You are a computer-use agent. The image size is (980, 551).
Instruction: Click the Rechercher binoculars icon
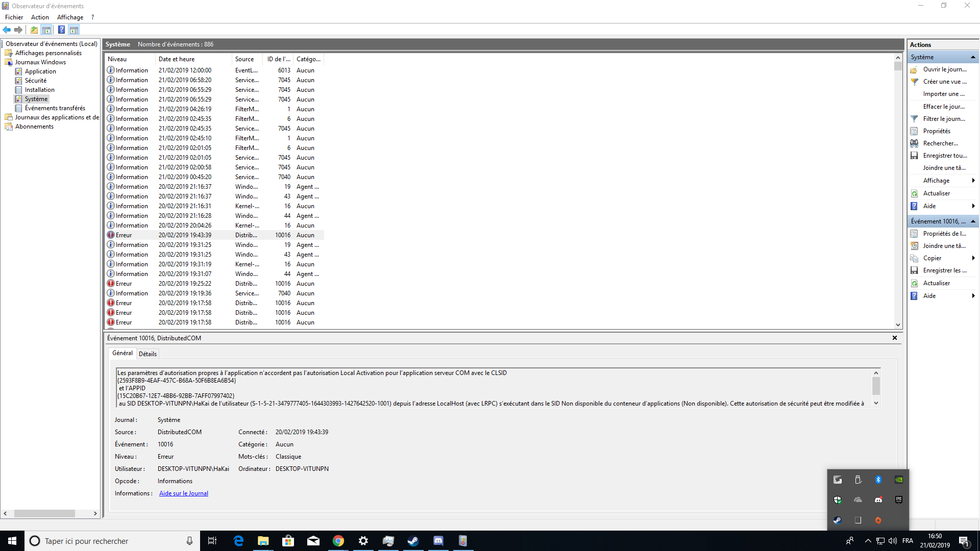pos(914,143)
